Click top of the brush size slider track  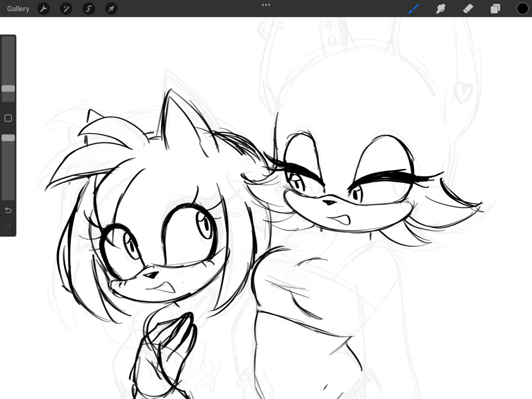coord(8,40)
